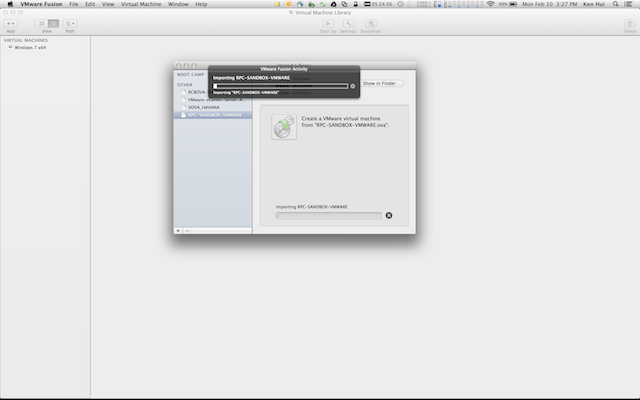Select RPC-SANDBOX-VMWARE in the Other list

[213, 115]
